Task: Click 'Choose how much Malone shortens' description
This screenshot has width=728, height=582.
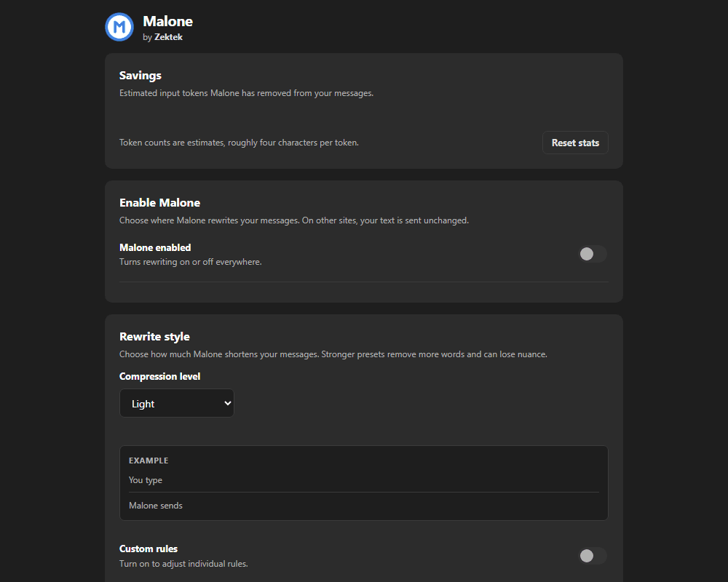Action: tap(333, 354)
